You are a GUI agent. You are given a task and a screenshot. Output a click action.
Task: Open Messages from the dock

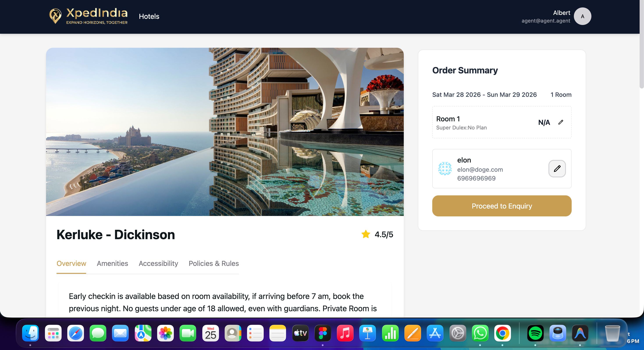click(98, 333)
